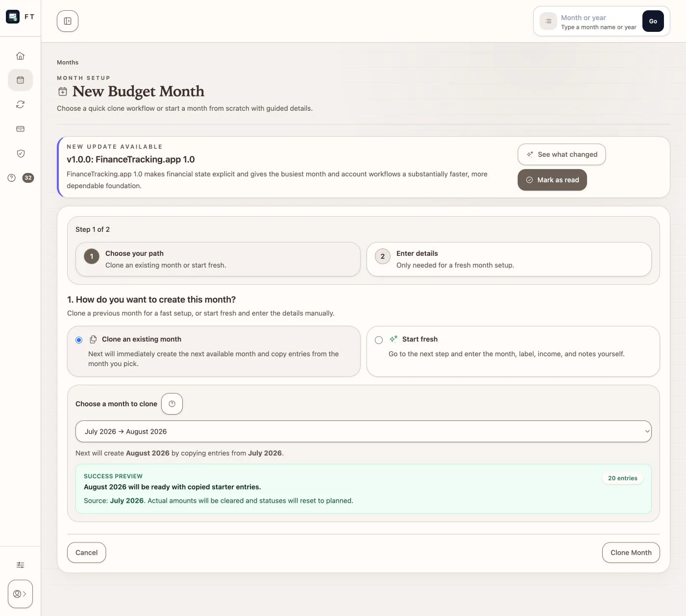This screenshot has width=686, height=616.
Task: Open the credit card accounts sidebar icon
Action: [20, 129]
